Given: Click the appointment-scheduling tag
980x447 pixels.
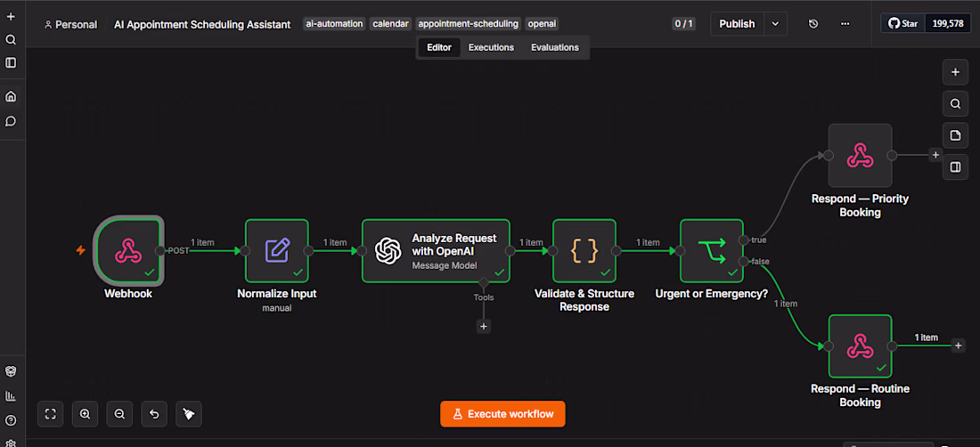Looking at the screenshot, I should (x=468, y=24).
